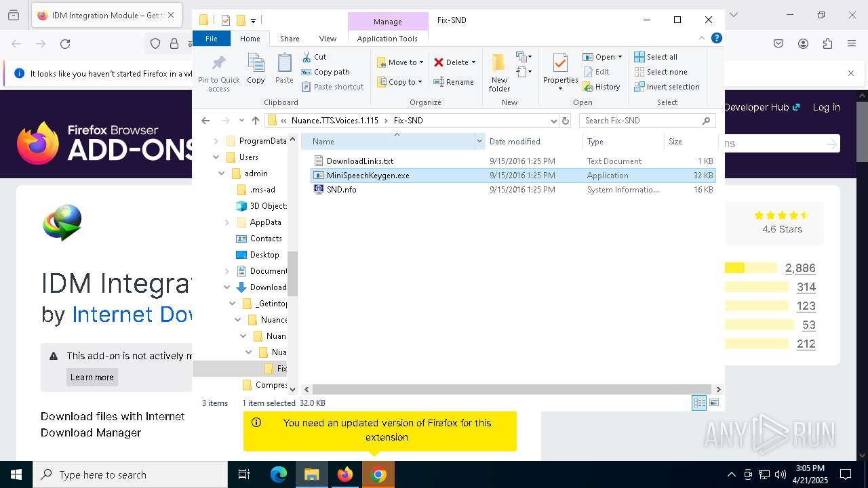The height and width of the screenshot is (488, 868).
Task: Collapse the Users tree node
Action: click(216, 157)
